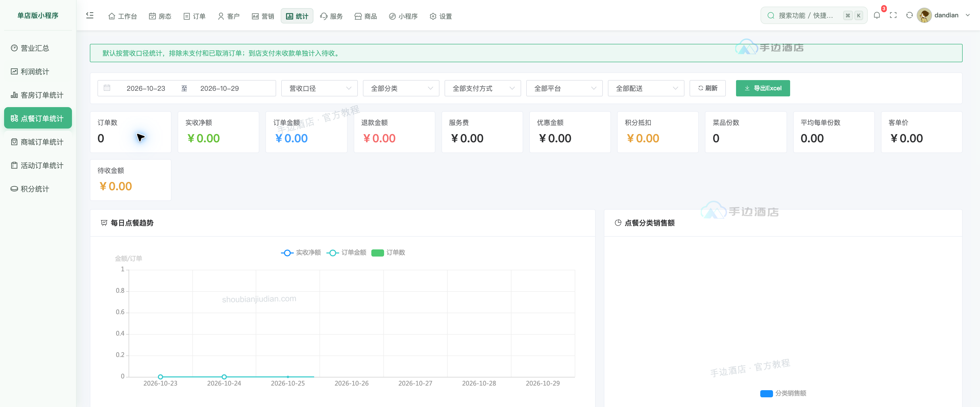
Task: Open the 商品 tab
Action: tap(366, 16)
